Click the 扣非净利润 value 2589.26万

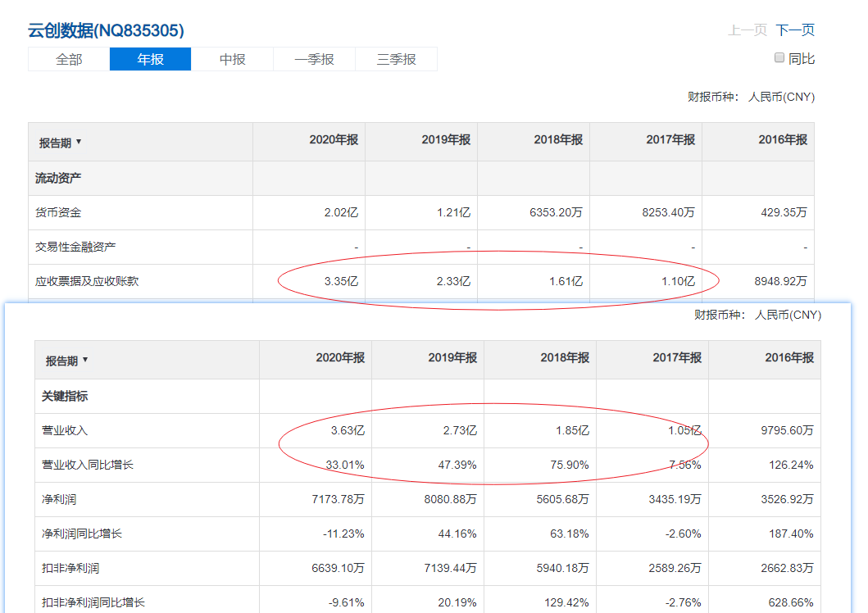tap(675, 568)
